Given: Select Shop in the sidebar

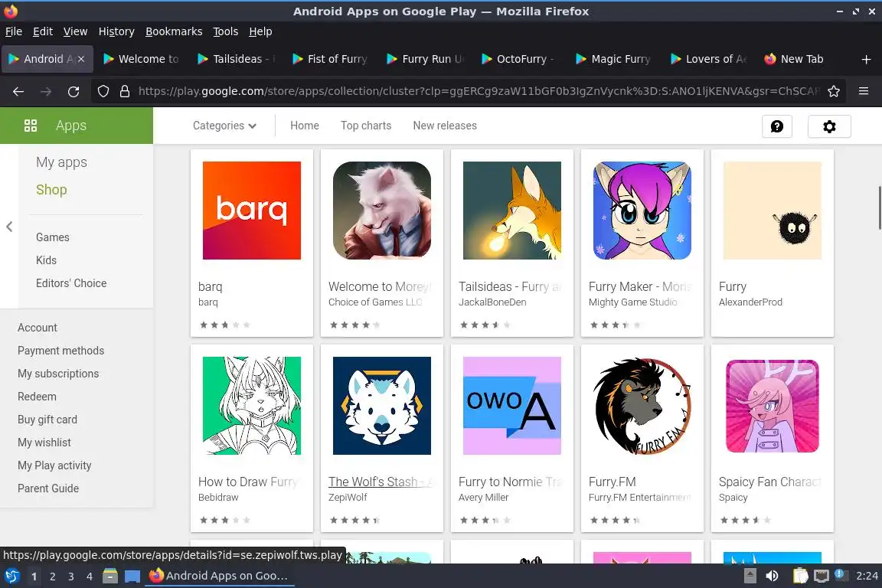Looking at the screenshot, I should click(51, 190).
